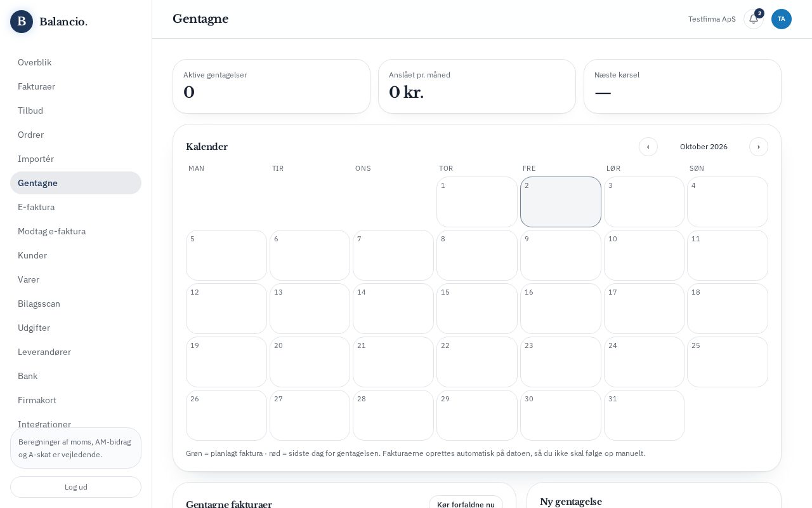Open Firmakort in the sidebar

point(75,400)
